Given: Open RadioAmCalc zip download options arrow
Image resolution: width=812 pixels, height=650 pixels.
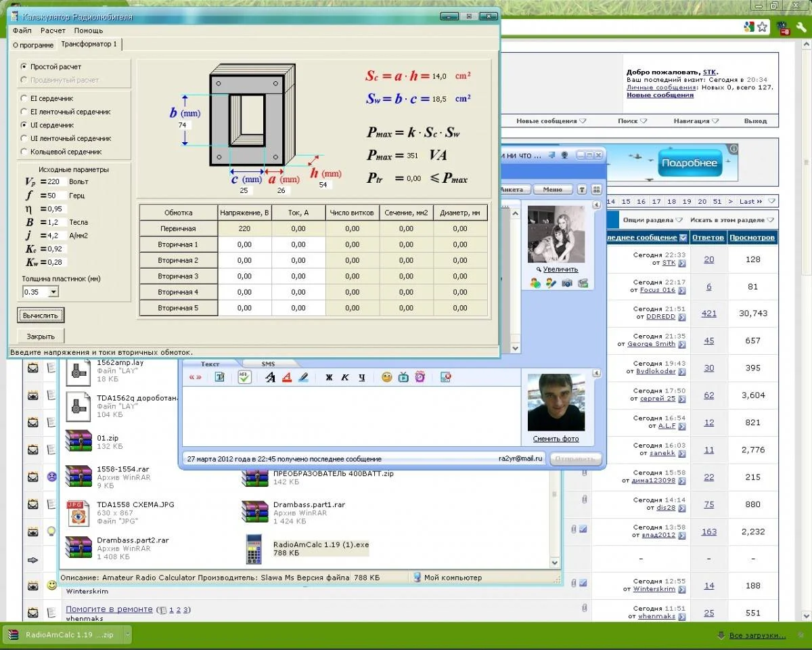Looking at the screenshot, I should [x=127, y=634].
